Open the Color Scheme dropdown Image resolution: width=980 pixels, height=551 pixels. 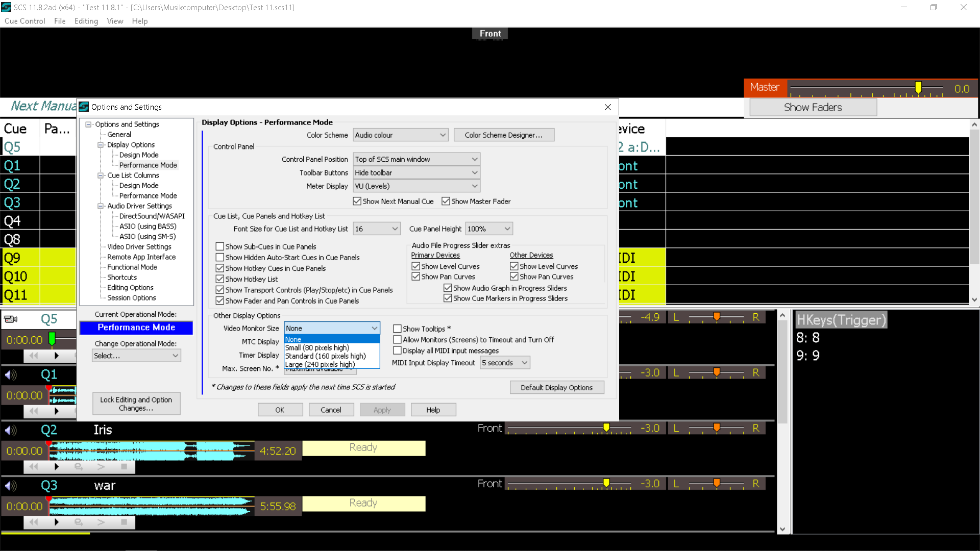pos(401,135)
